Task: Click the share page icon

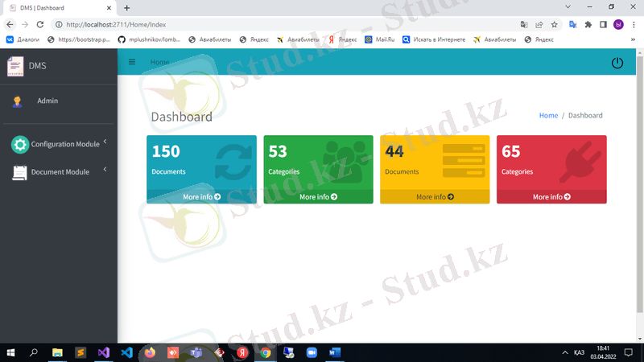Action: point(539,25)
